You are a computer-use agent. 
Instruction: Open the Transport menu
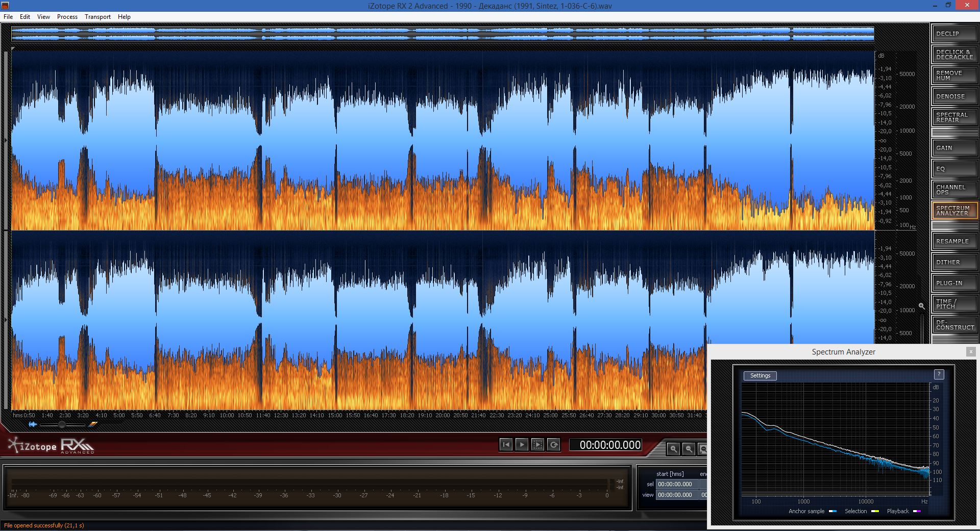click(x=97, y=17)
